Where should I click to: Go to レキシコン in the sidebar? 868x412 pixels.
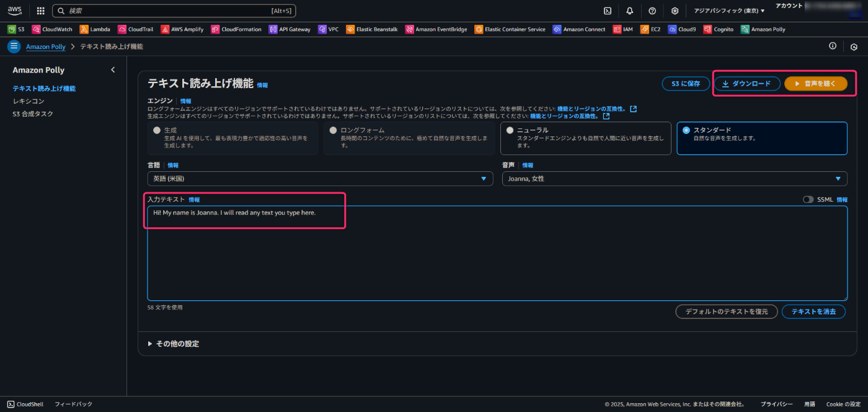pos(29,101)
